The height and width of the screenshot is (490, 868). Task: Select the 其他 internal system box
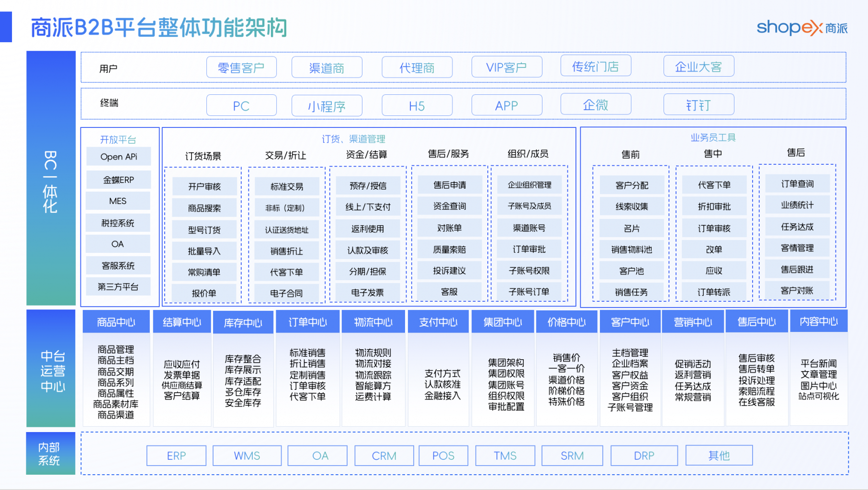coord(719,455)
